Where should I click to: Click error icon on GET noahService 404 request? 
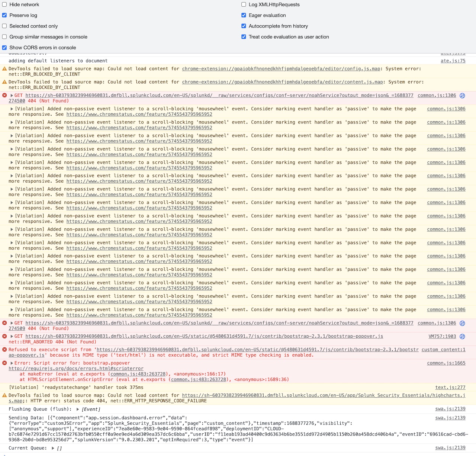(x=4, y=95)
